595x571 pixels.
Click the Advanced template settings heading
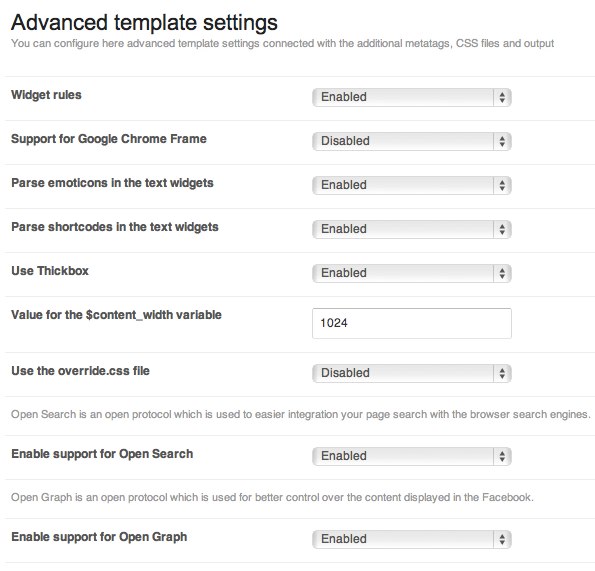144,23
